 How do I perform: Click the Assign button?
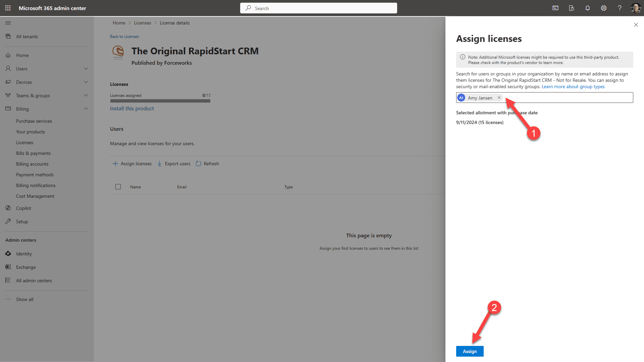469,351
